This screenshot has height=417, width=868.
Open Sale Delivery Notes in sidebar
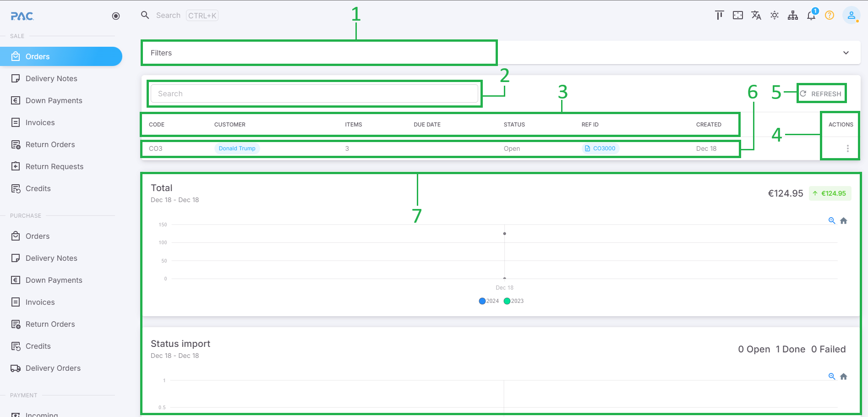51,79
